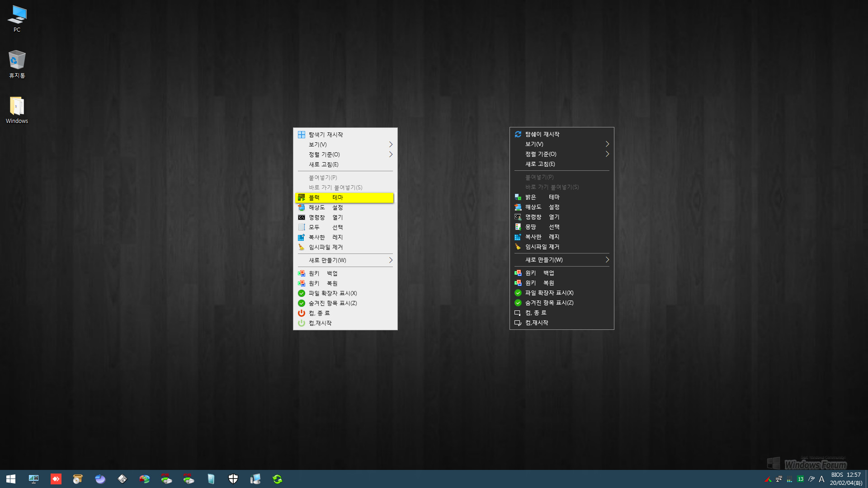Toggle 파일 확장자 표시(X) in light menu

click(x=345, y=293)
